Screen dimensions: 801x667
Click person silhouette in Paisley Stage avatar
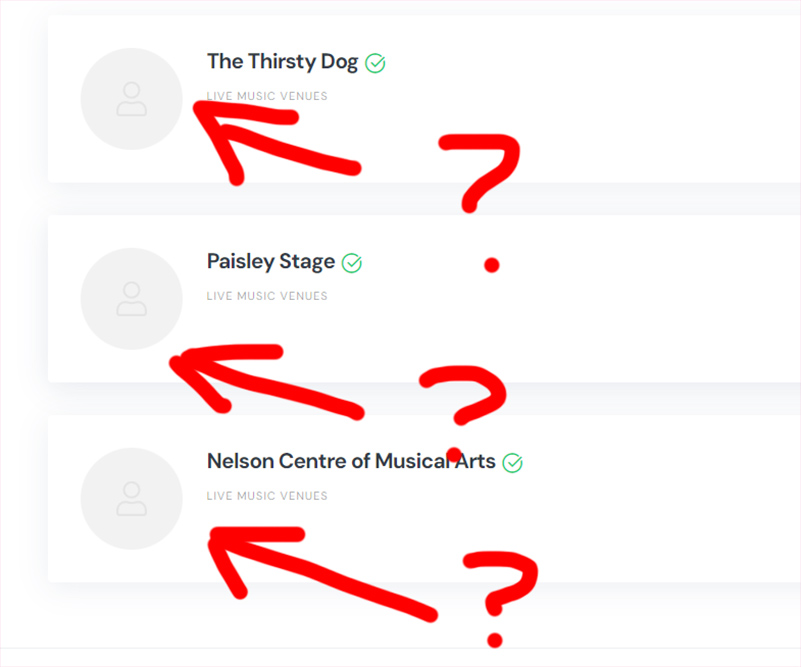click(x=132, y=299)
